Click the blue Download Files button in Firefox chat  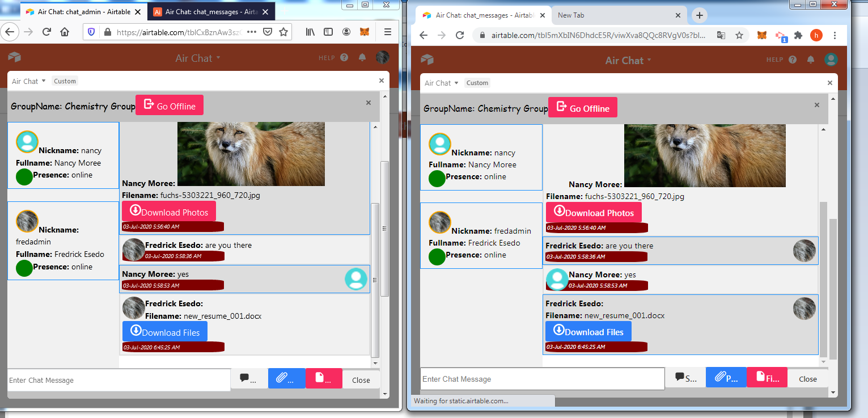(165, 332)
